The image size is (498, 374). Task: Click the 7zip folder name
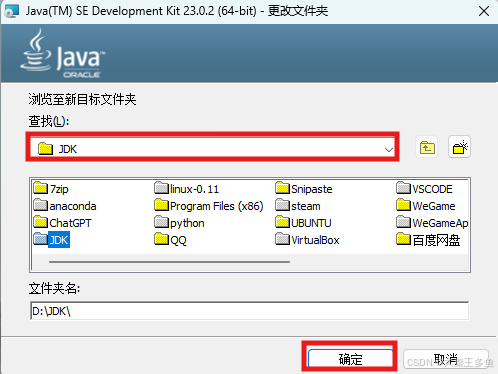59,189
